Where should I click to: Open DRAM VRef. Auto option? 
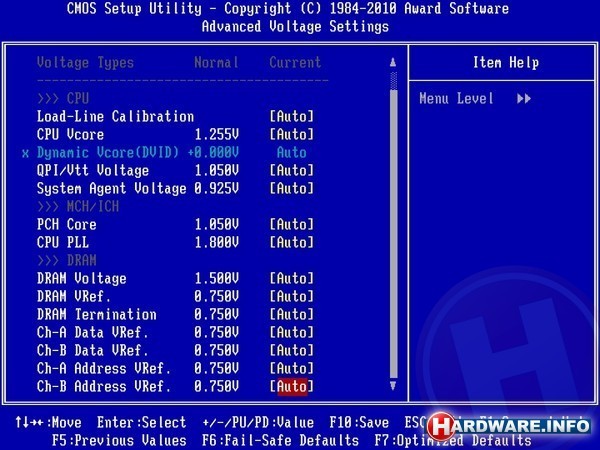pos(292,296)
